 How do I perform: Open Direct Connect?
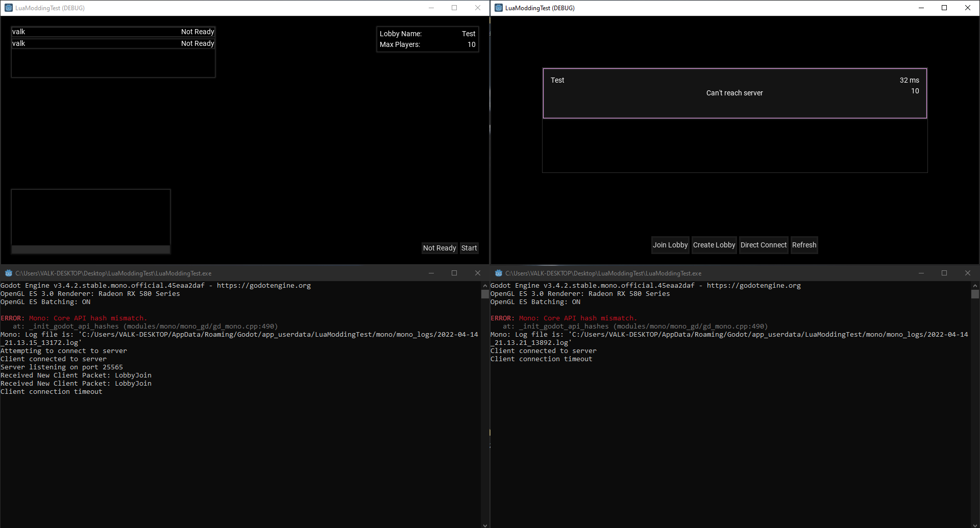tap(763, 245)
